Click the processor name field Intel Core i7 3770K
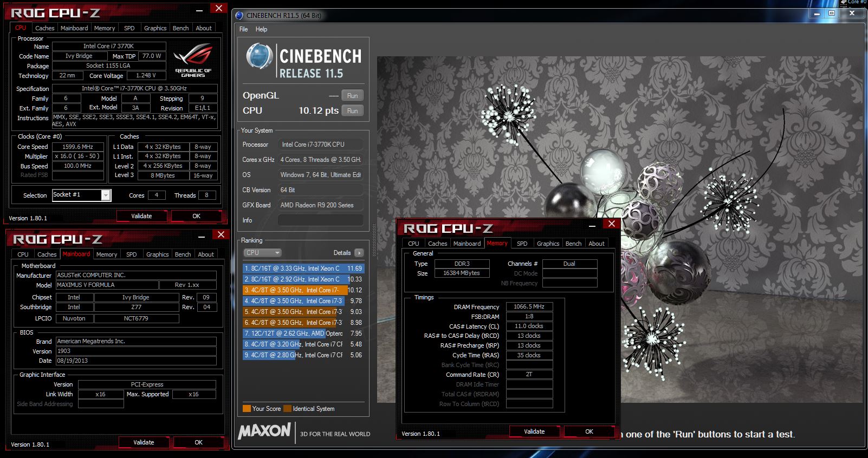 [108, 46]
